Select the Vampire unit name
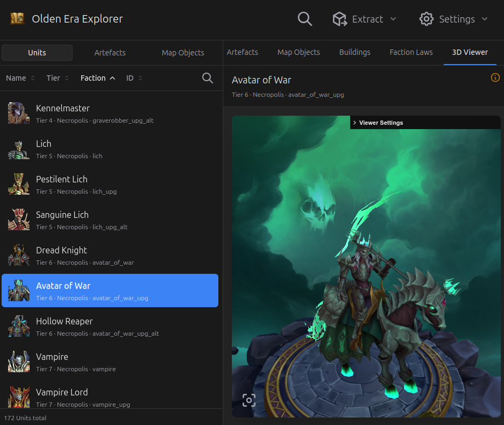 52,357
